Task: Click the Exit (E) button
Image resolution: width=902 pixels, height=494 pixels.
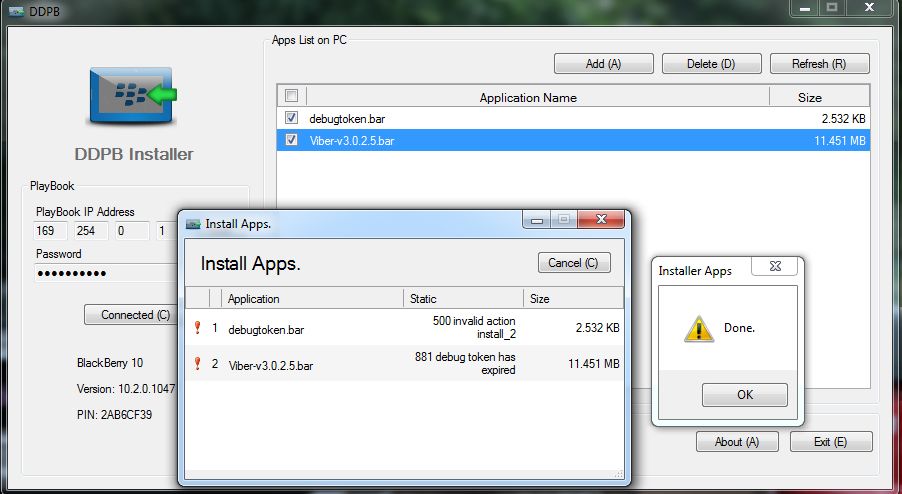Action: [x=831, y=442]
